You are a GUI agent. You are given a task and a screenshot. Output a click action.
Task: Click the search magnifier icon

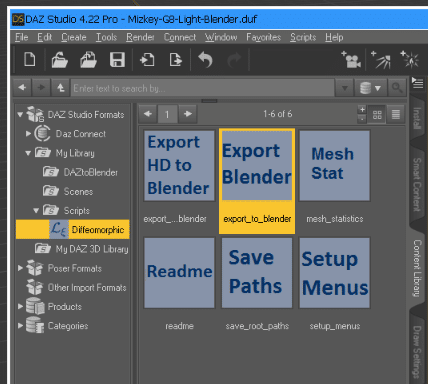[397, 88]
